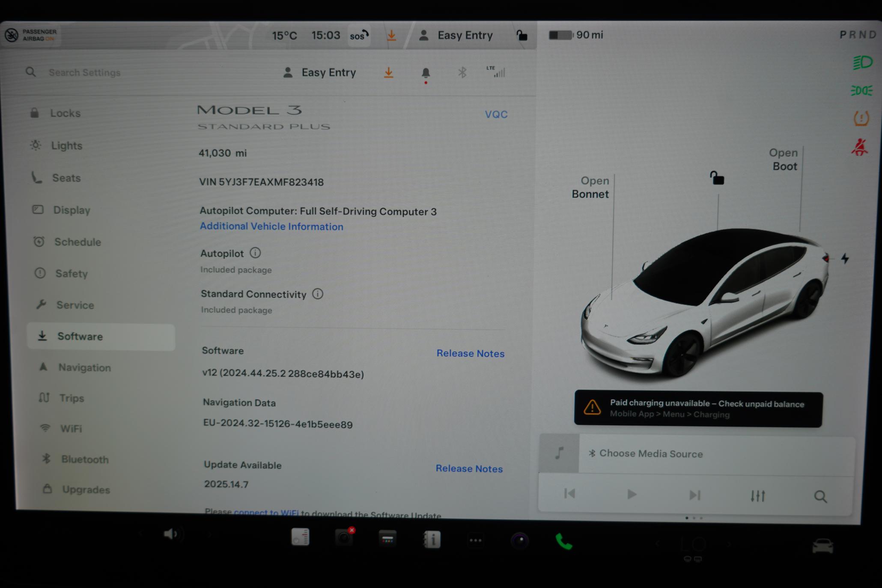Tap the tyre pressure warning icon
The width and height of the screenshot is (882, 588).
861,118
